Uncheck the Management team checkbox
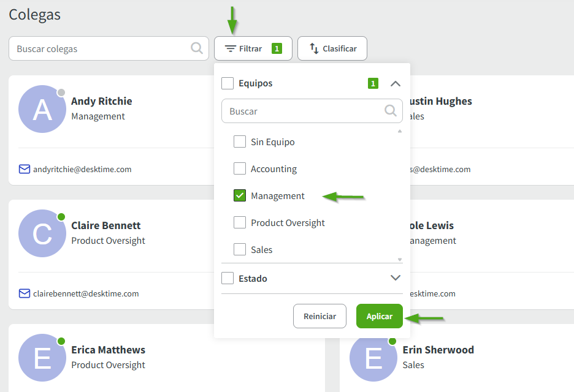The height and width of the screenshot is (392, 574). (240, 196)
